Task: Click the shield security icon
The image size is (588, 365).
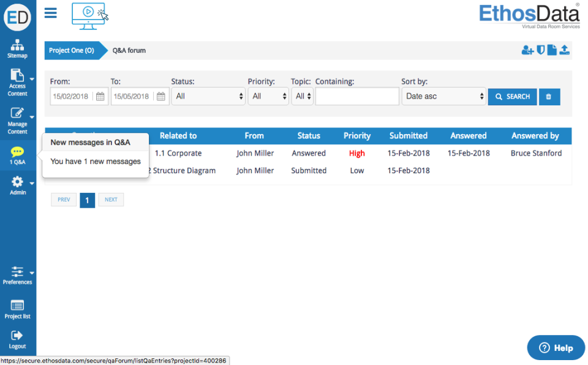Action: (x=541, y=50)
